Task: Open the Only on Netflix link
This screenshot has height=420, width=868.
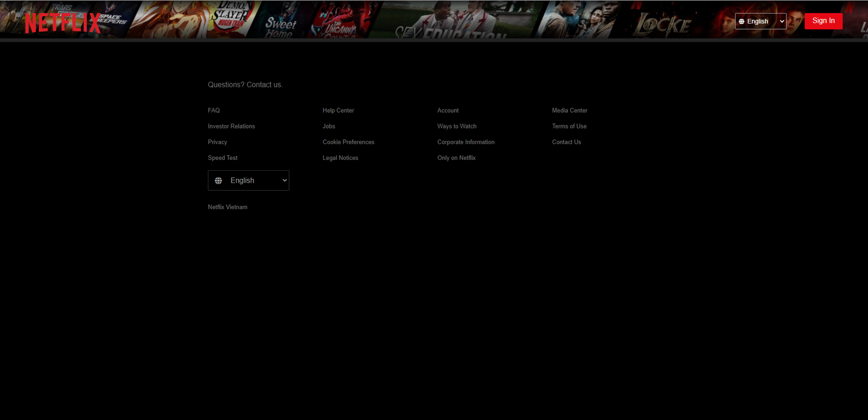Action: click(456, 158)
